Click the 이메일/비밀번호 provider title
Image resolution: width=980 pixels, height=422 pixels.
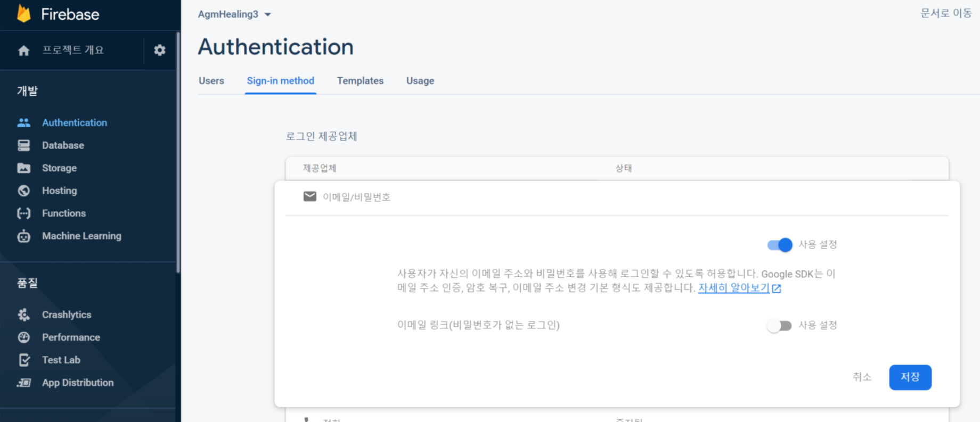pyautogui.click(x=356, y=197)
